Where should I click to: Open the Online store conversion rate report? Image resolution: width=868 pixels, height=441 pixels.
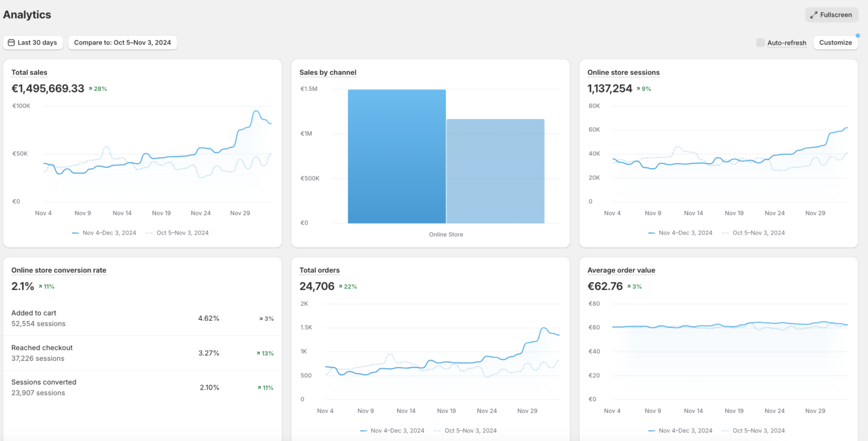59,270
